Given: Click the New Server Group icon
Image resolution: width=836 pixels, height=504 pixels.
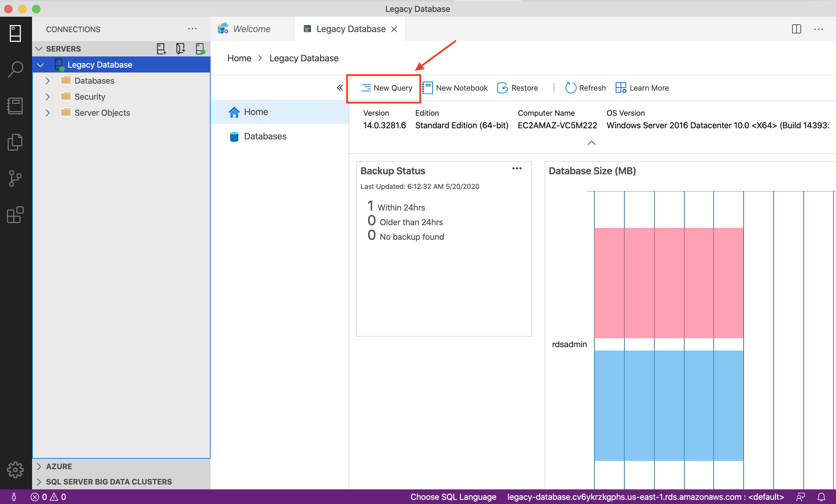Looking at the screenshot, I should pyautogui.click(x=181, y=49).
